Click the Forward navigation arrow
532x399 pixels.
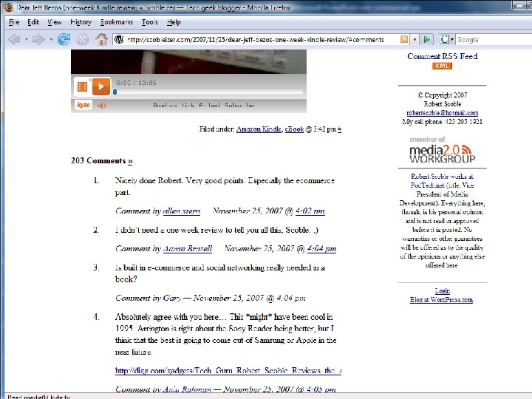point(38,39)
